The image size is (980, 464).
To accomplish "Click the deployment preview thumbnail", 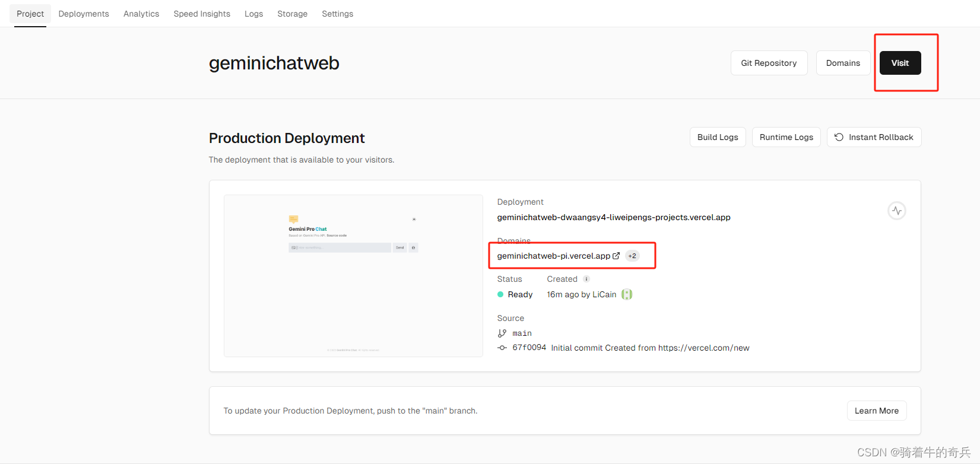I will [x=353, y=276].
